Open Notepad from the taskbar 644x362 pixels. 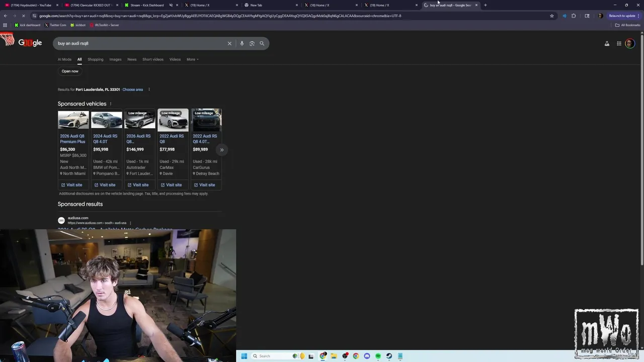[400, 356]
